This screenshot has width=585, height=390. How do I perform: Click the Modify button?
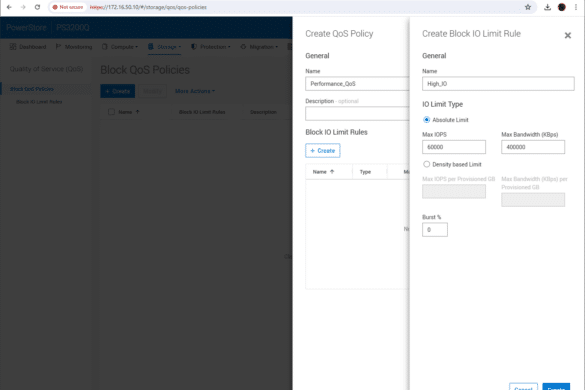pos(152,91)
